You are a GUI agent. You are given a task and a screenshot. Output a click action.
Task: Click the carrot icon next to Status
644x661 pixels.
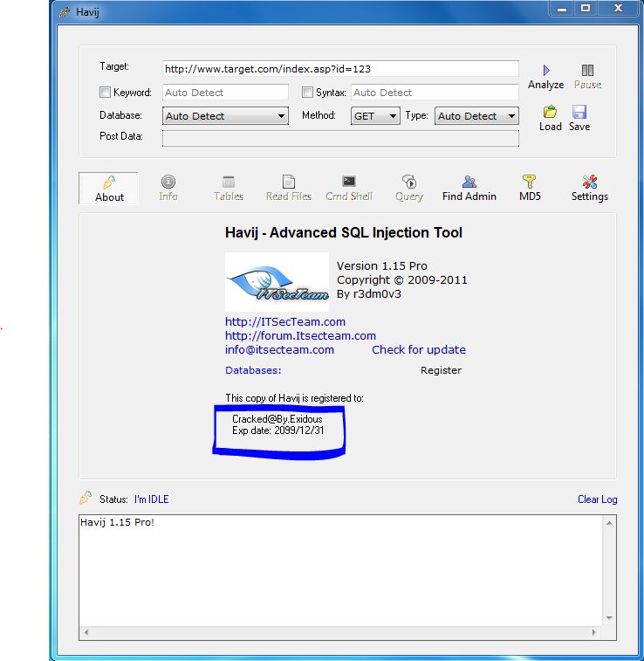tap(86, 498)
